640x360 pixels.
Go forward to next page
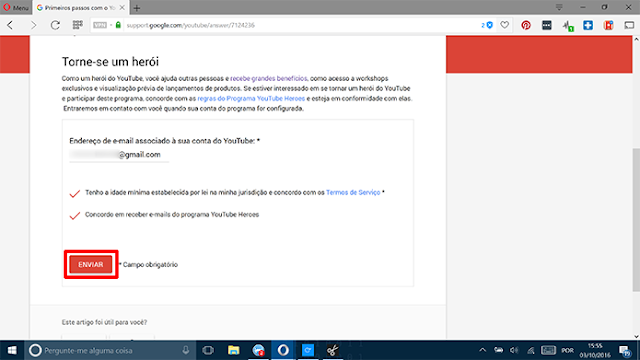click(x=33, y=25)
